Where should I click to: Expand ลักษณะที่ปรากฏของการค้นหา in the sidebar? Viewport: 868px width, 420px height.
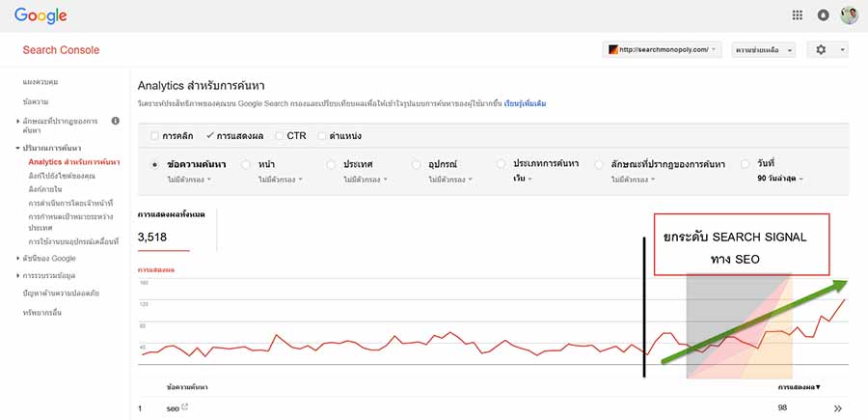(x=18, y=121)
